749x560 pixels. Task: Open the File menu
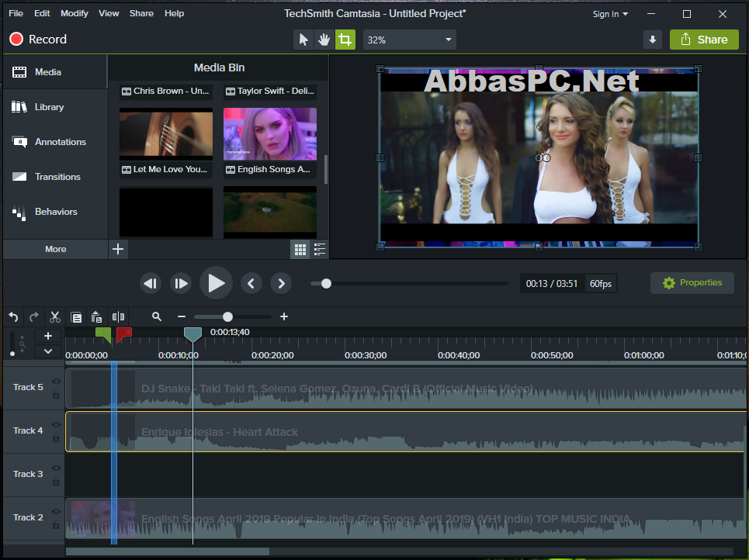tap(16, 13)
